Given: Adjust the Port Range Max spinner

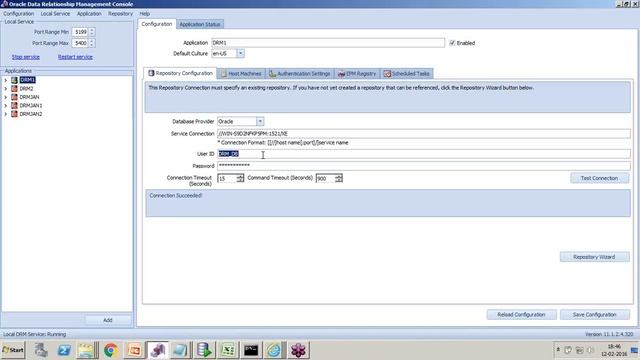Looking at the screenshot, I should (x=92, y=43).
